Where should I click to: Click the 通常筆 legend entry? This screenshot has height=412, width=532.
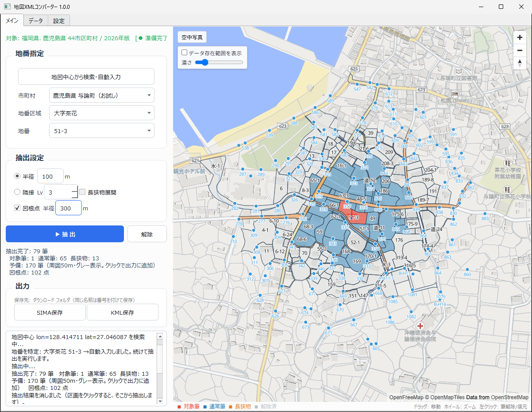click(214, 407)
